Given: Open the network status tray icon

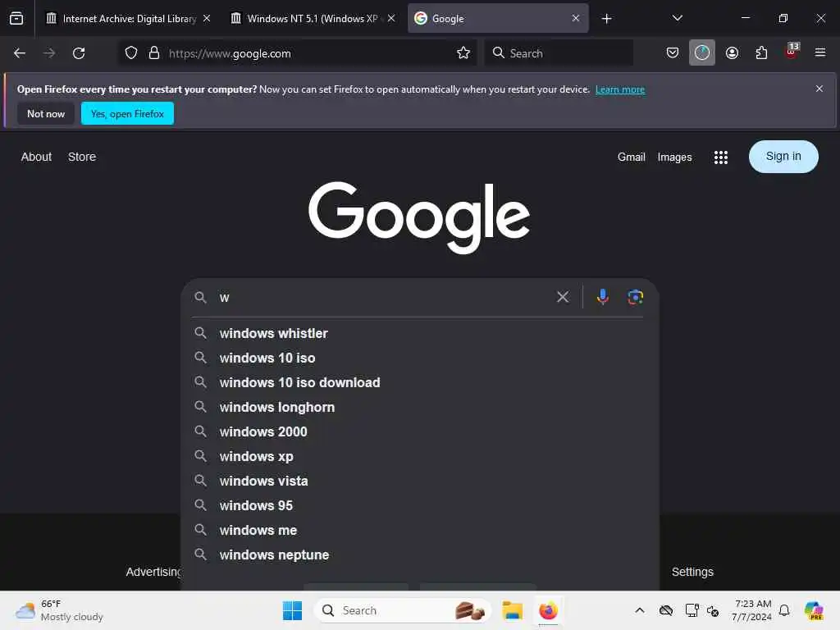Looking at the screenshot, I should (692, 610).
